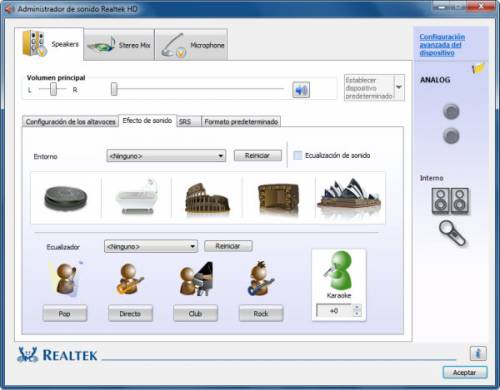Click the L/R balance slider handle
The image size is (500, 390).
[53, 89]
